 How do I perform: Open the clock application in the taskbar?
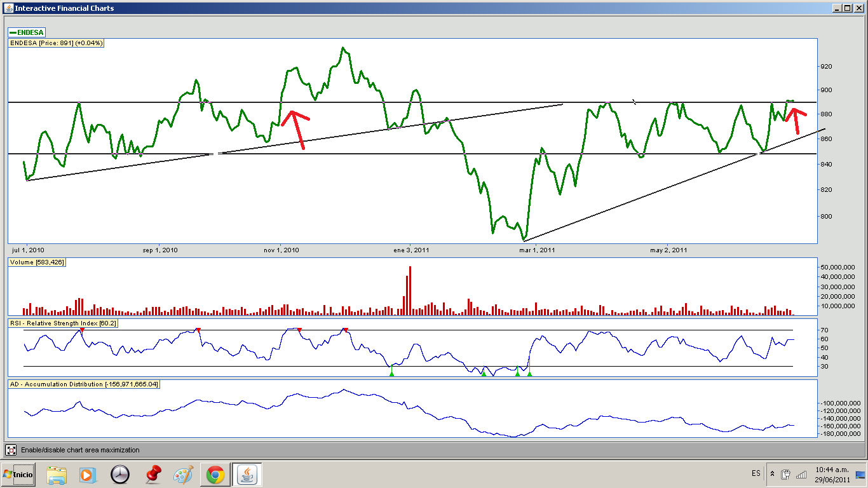tap(119, 475)
